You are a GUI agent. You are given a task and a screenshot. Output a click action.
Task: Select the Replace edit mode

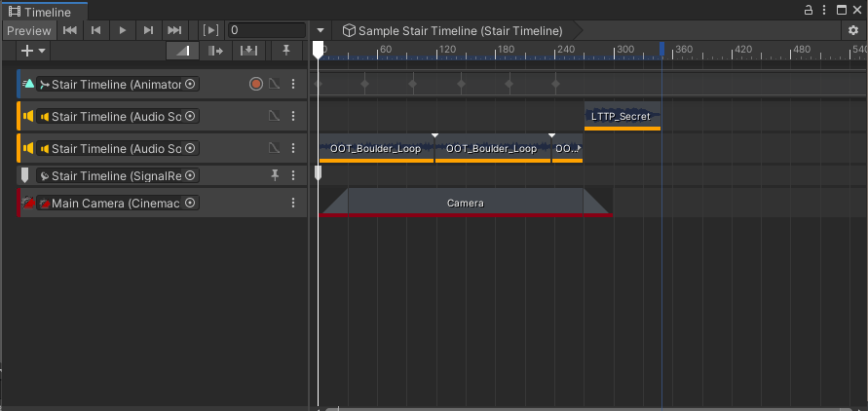point(248,51)
